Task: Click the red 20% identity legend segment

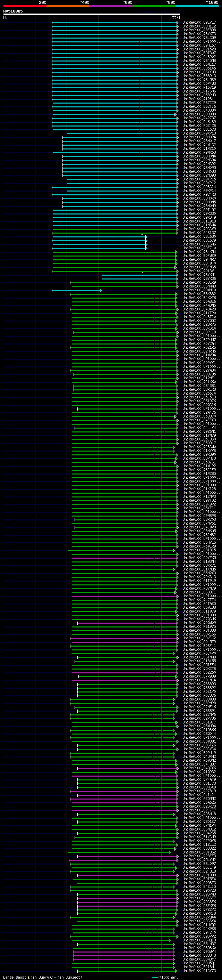Action: coord(25,6)
